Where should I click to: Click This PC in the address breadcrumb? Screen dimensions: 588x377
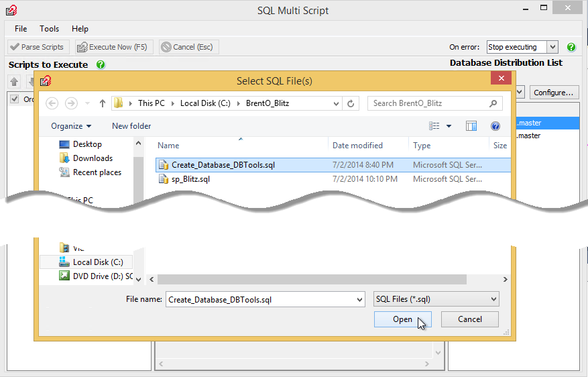click(151, 103)
